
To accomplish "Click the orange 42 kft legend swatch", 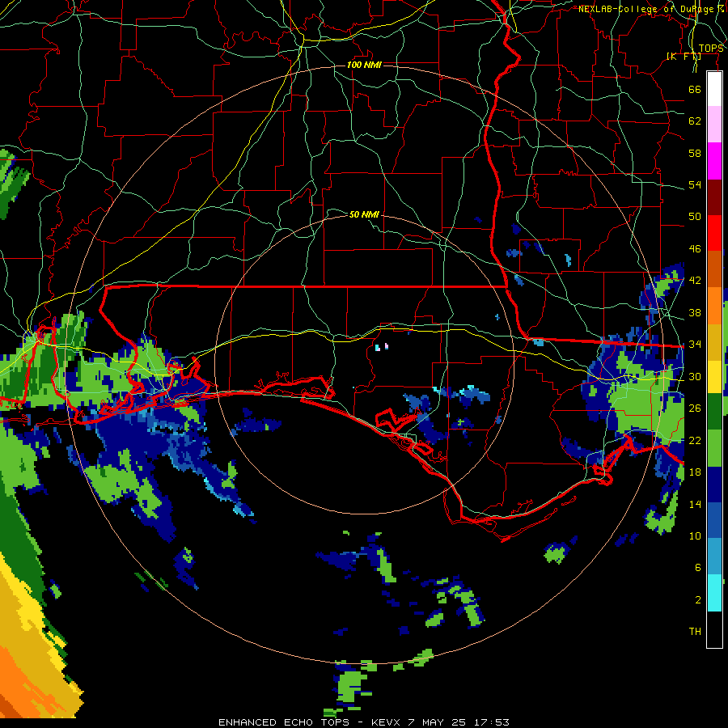I will click(x=714, y=305).
